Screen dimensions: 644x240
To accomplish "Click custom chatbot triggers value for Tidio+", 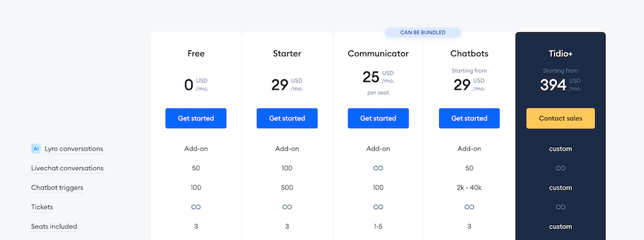I will (561, 187).
